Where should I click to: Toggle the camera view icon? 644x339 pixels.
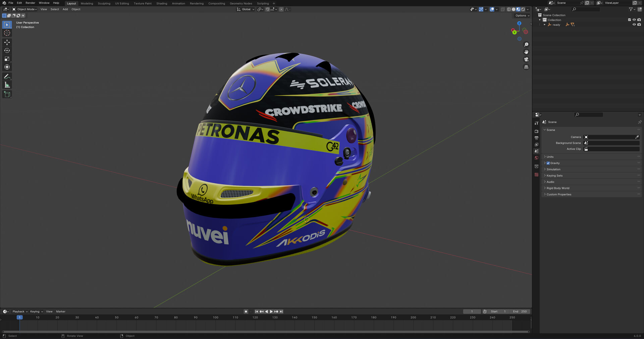[x=526, y=59]
